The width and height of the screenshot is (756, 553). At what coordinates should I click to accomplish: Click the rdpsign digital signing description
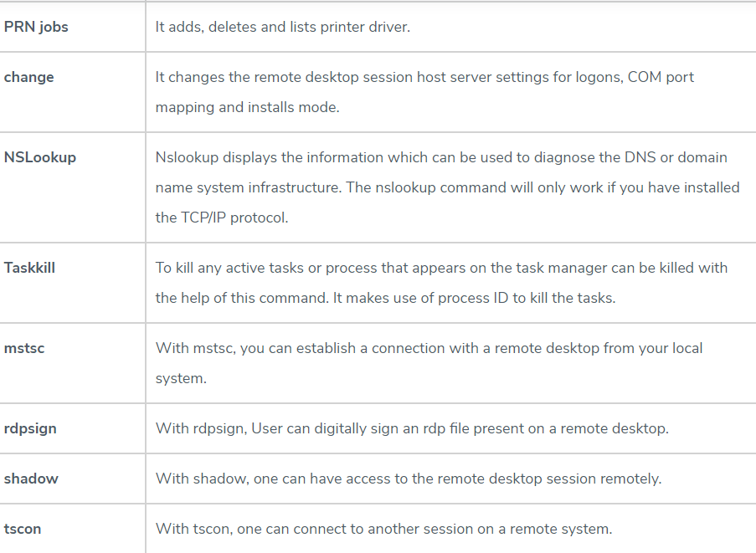[411, 428]
